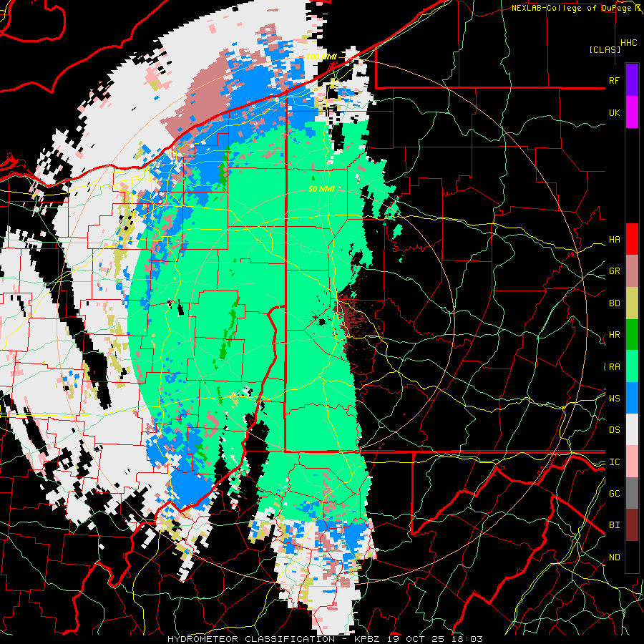The image size is (644, 644).
Task: Click the red HA legend color swatch
Action: (x=632, y=239)
